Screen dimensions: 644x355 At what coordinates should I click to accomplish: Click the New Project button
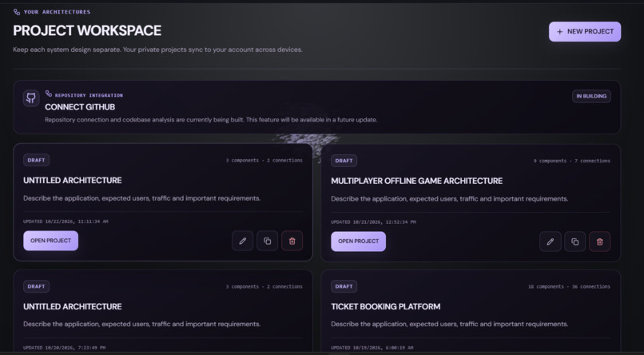click(584, 32)
